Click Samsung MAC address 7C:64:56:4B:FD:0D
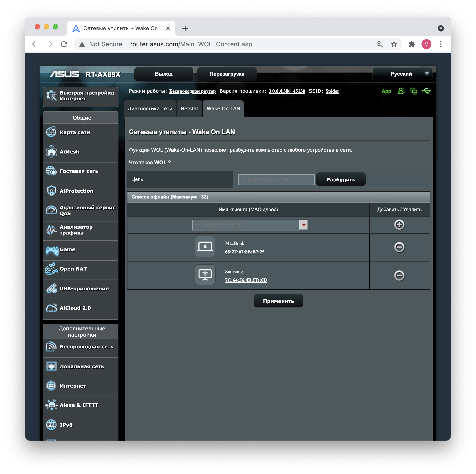This screenshot has height=474, width=476. (x=246, y=280)
